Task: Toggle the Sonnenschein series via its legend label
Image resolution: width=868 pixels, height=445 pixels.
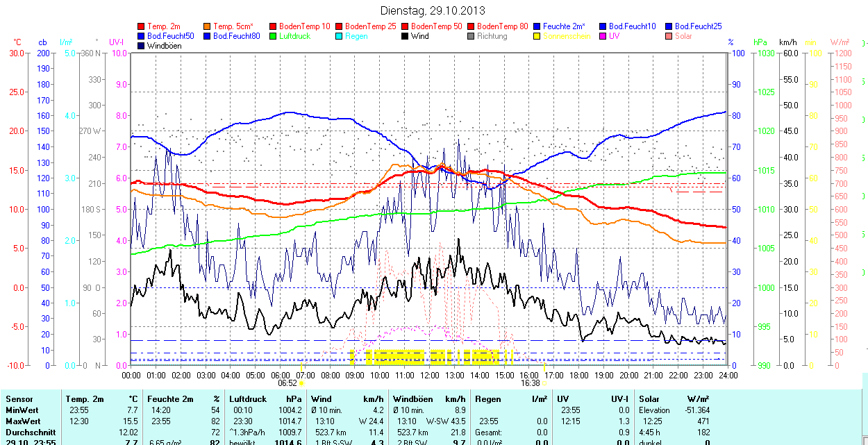Action: [x=567, y=36]
